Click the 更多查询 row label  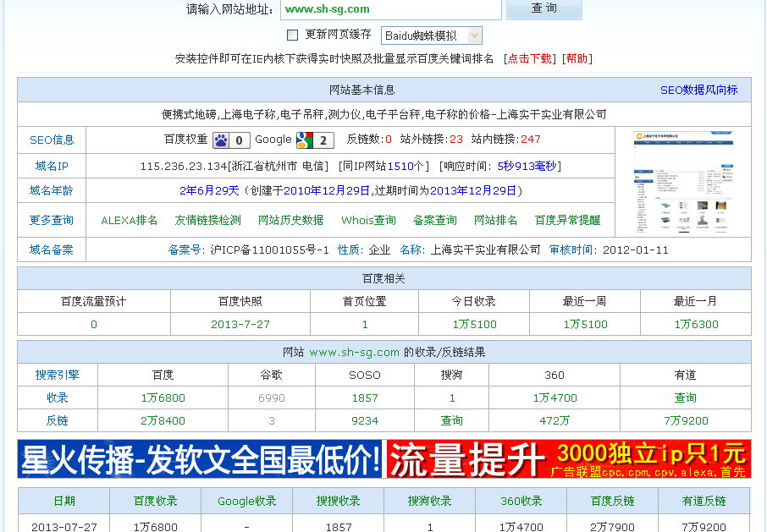[x=52, y=220]
